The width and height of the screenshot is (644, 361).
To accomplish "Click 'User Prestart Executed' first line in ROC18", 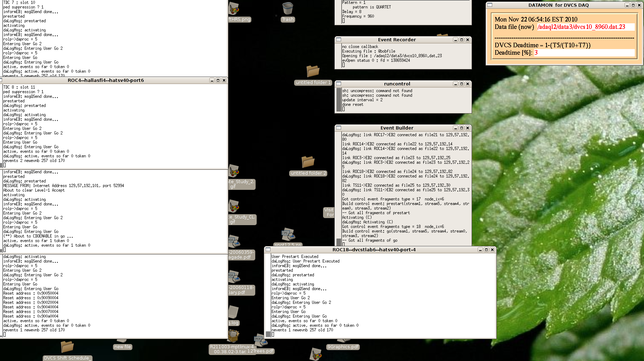I will pos(295,257).
